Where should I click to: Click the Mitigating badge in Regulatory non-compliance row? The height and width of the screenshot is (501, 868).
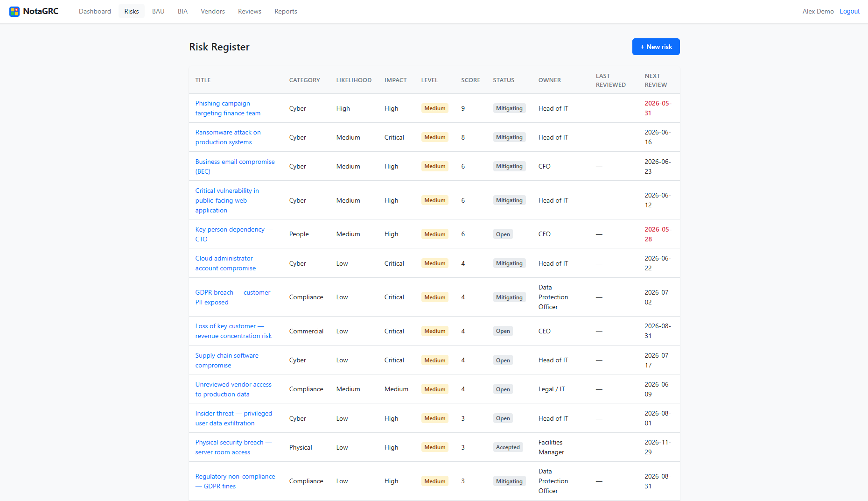(x=509, y=481)
